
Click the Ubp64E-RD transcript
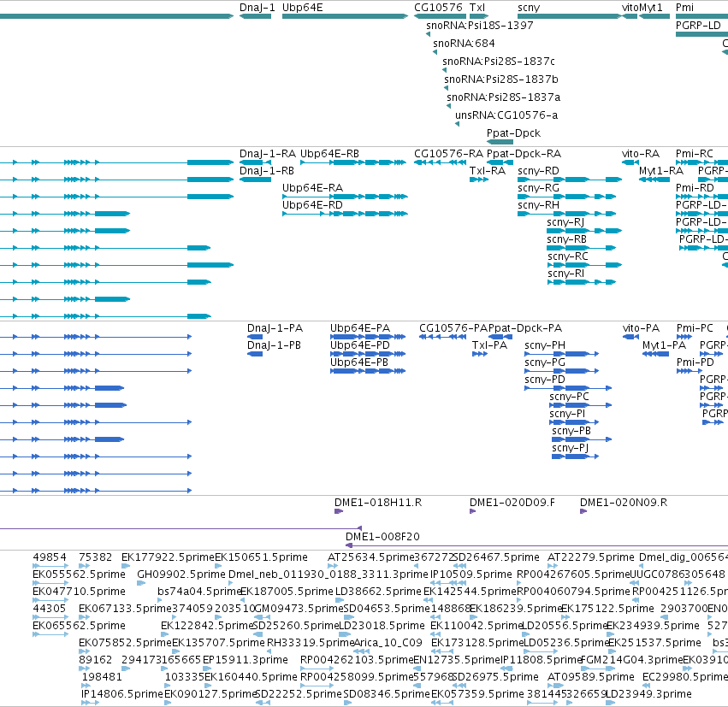point(345,214)
